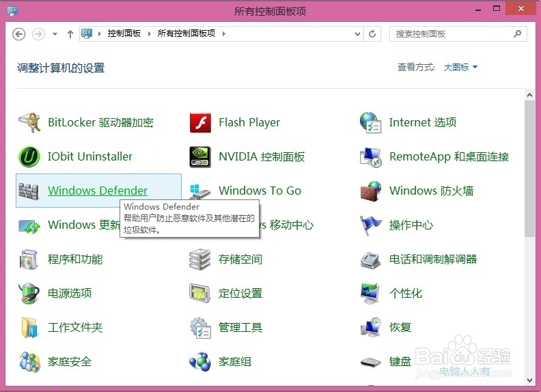Image resolution: width=541 pixels, height=392 pixels.
Task: Open the 工作文件夹 folder icon
Action: [29, 328]
